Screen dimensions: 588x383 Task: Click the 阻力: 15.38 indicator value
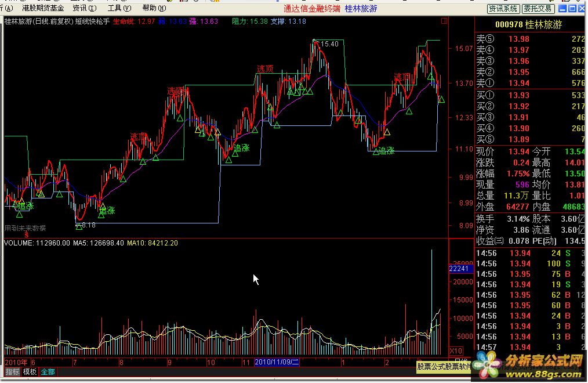coord(250,21)
